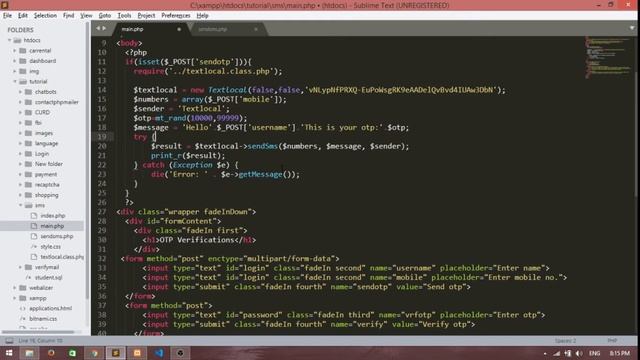Viewport: 640px width, 360px height.
Task: Open sendsms.php in sidebar
Action: 57,236
